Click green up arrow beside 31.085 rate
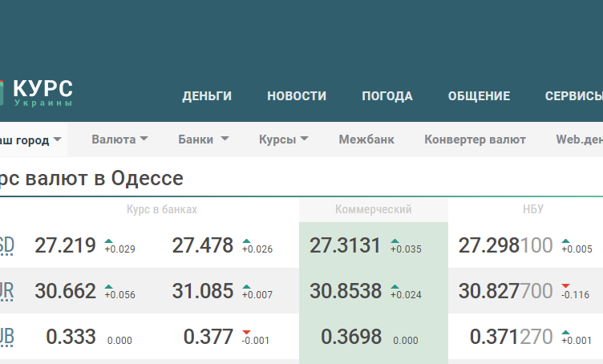Screen dimensions: 603x364 246,287
